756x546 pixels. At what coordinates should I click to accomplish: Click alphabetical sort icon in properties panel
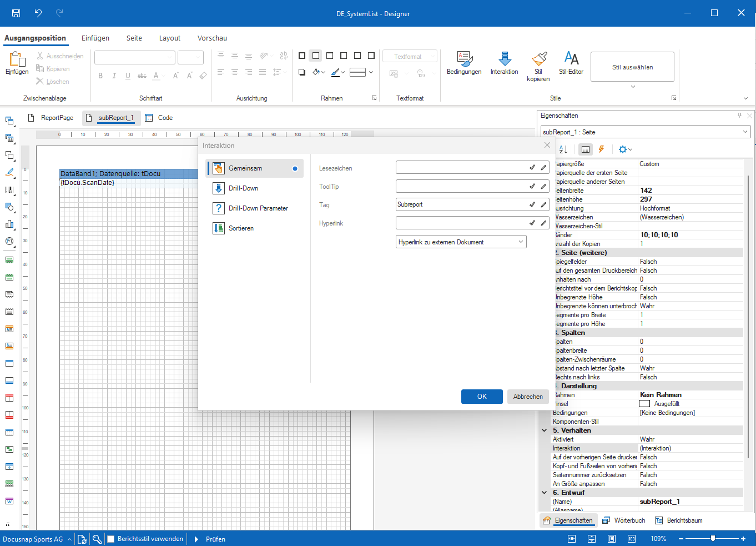click(563, 149)
